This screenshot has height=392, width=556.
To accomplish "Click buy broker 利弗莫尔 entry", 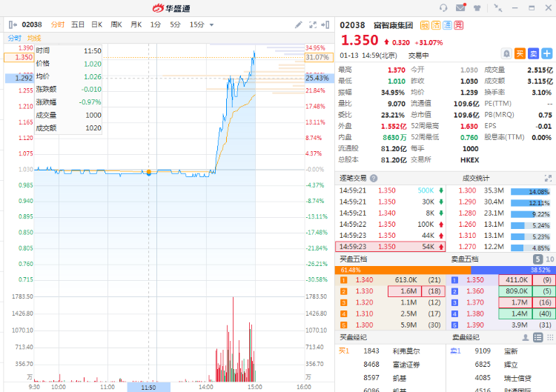I will pos(406,351).
